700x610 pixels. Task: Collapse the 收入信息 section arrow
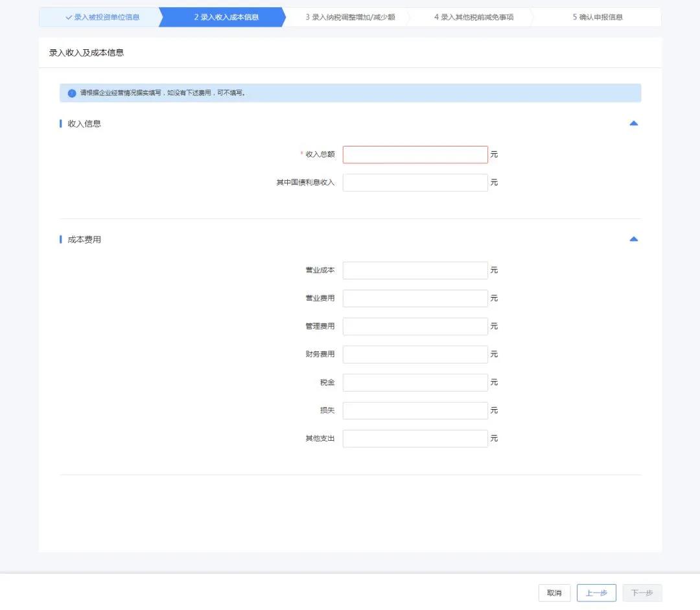[633, 123]
